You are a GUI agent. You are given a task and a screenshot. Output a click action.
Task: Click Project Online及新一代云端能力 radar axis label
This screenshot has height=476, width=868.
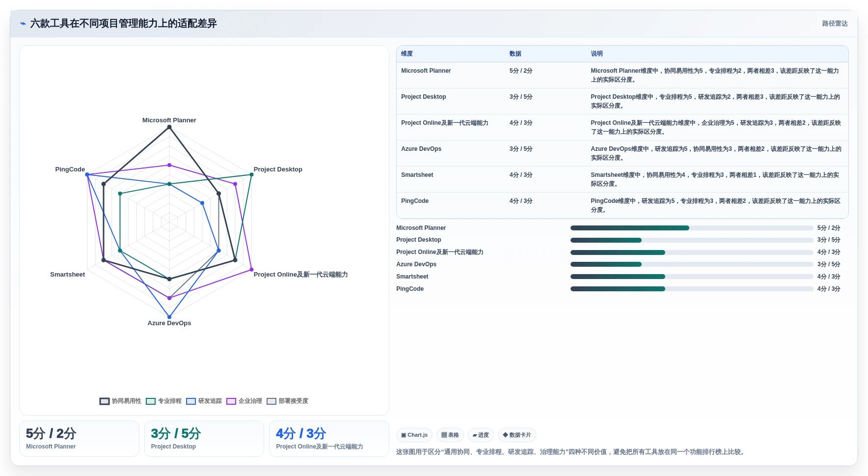(300, 275)
